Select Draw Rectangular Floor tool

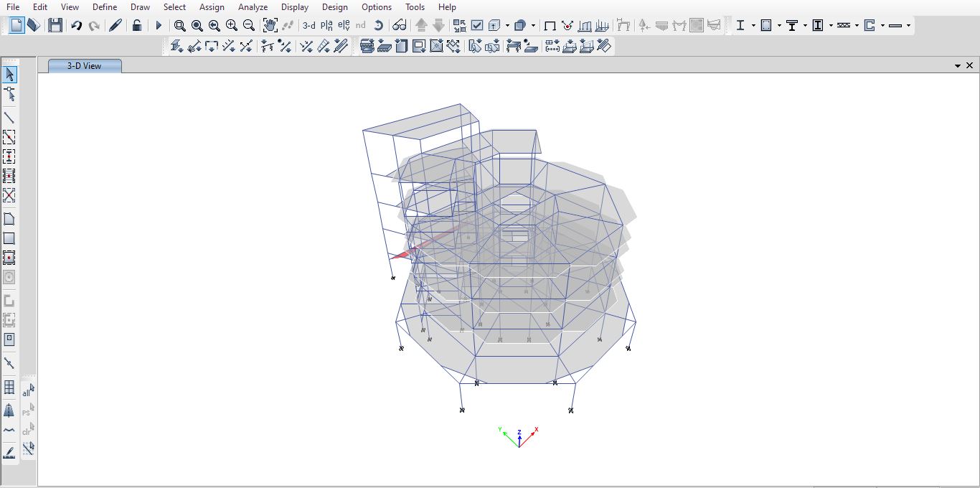pos(9,238)
